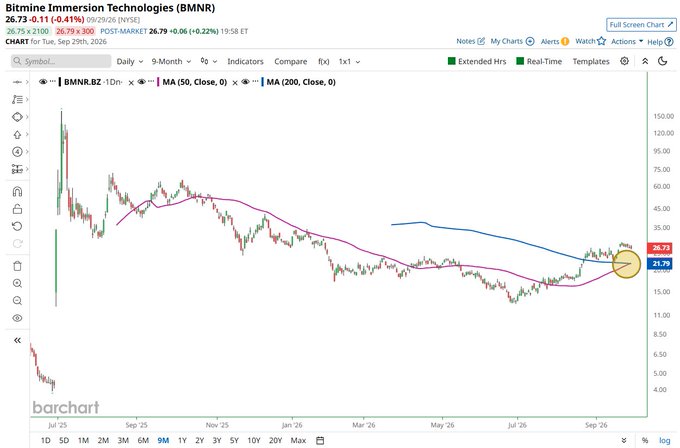Open the 9-Month period dropdown
This screenshot has width=680, height=448.
click(x=171, y=62)
